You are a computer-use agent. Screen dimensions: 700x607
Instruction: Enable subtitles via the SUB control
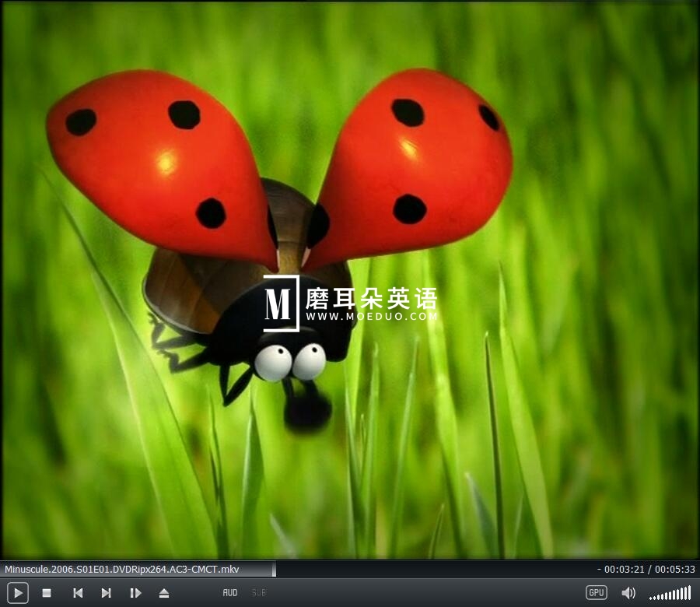tap(258, 592)
